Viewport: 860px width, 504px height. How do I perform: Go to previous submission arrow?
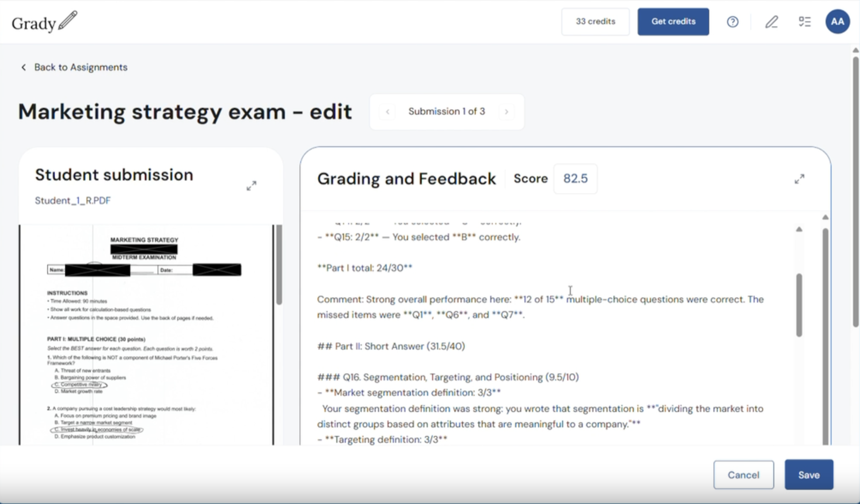click(x=388, y=112)
